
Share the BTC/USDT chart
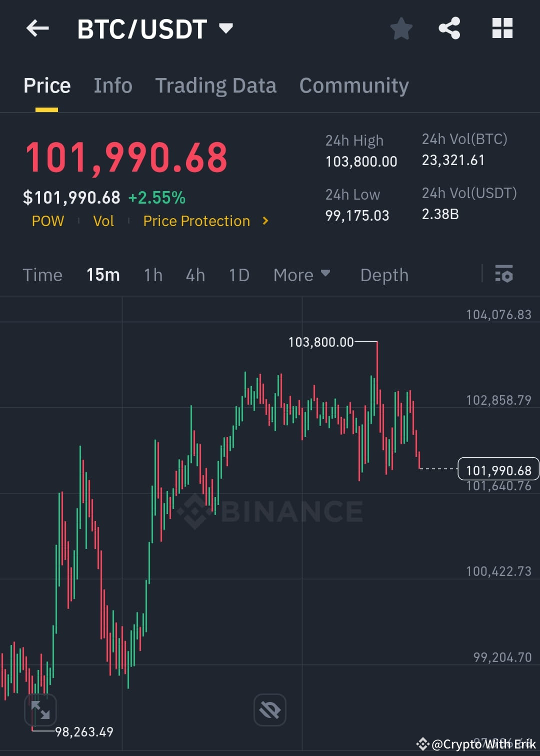click(x=449, y=29)
